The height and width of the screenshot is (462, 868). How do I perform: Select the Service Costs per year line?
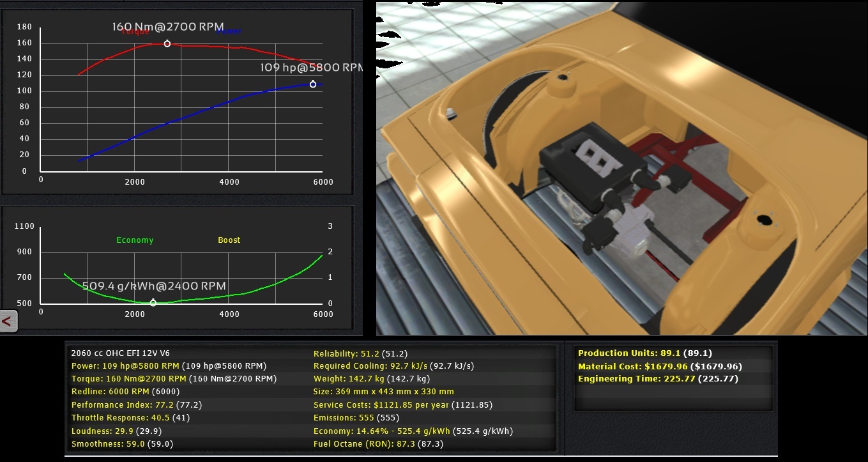click(x=403, y=405)
